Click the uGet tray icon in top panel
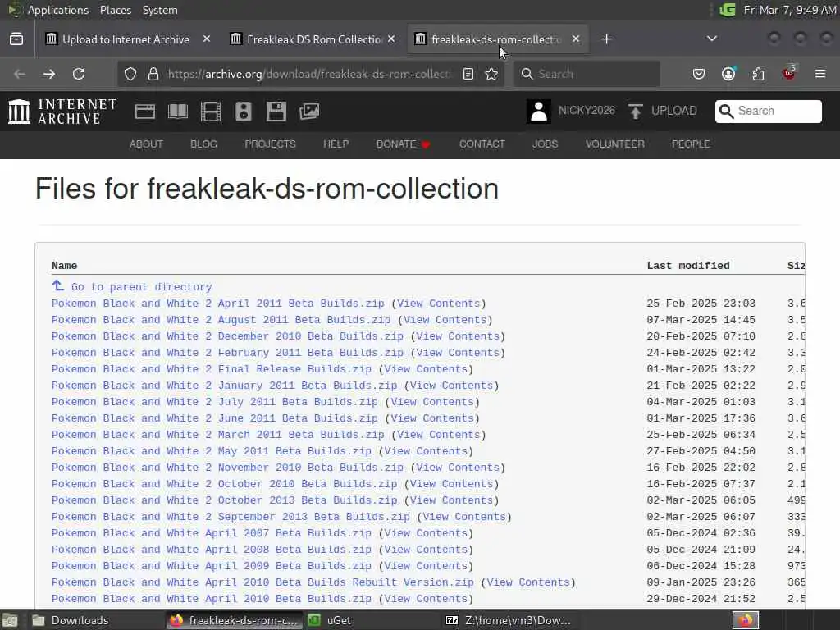This screenshot has width=840, height=630. pos(727,10)
